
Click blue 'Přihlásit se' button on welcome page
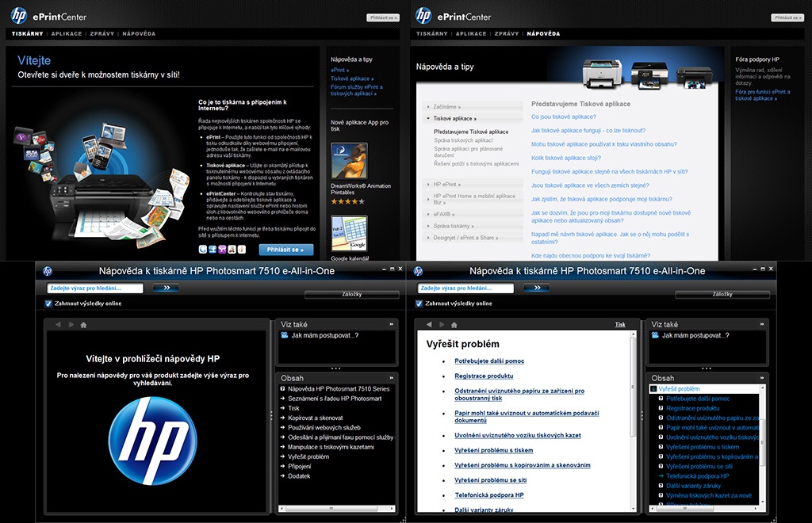pyautogui.click(x=285, y=250)
